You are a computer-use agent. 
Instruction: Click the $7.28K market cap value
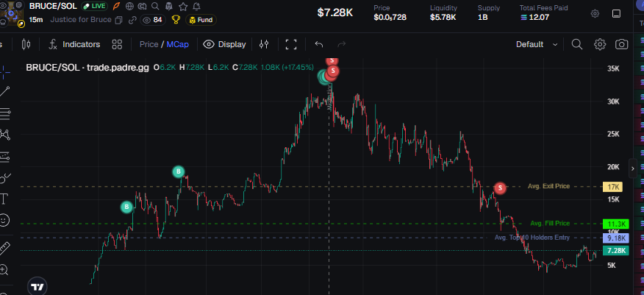[x=334, y=13]
